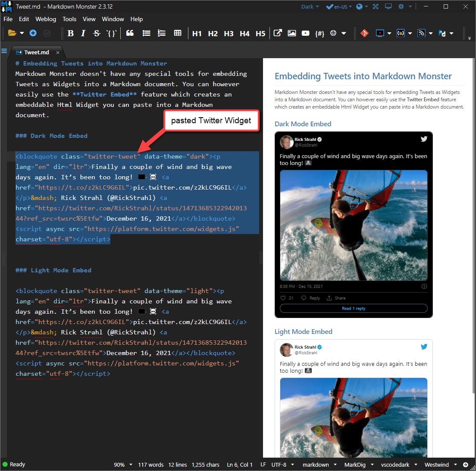Open the en-US spell check language dropdown

339,6
